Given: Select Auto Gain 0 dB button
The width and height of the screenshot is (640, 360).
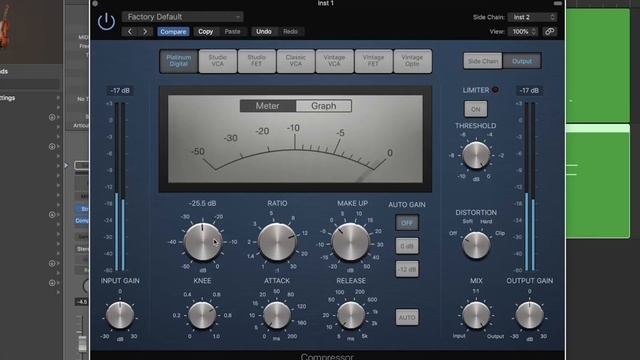Looking at the screenshot, I should [x=407, y=246].
